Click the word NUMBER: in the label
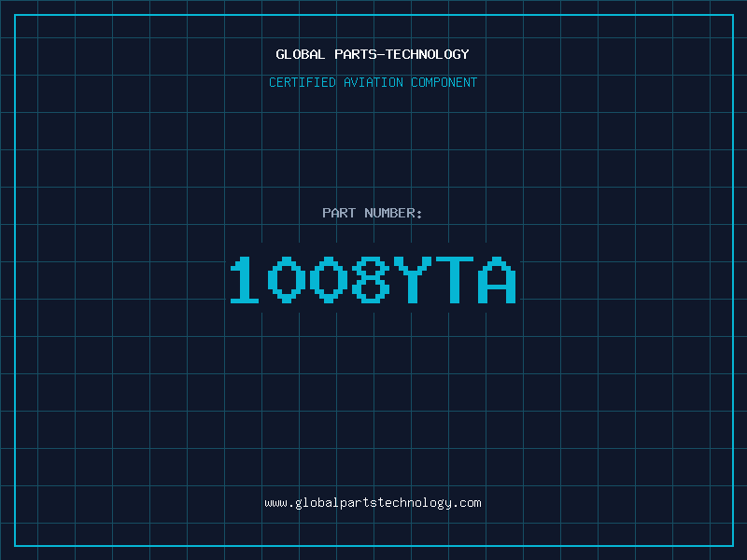This screenshot has height=560, width=747. (393, 213)
